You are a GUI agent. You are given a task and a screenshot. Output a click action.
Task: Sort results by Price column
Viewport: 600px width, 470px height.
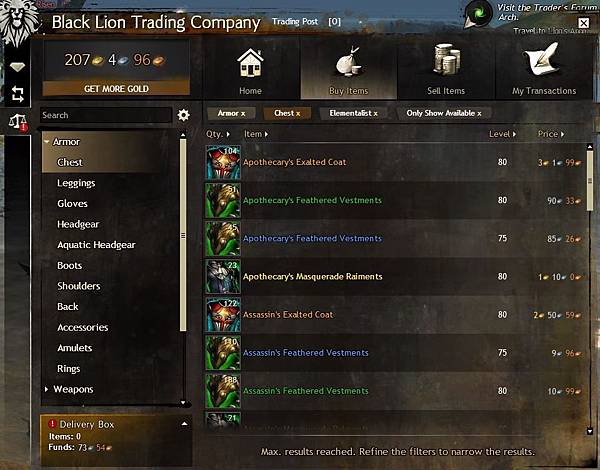(x=551, y=134)
